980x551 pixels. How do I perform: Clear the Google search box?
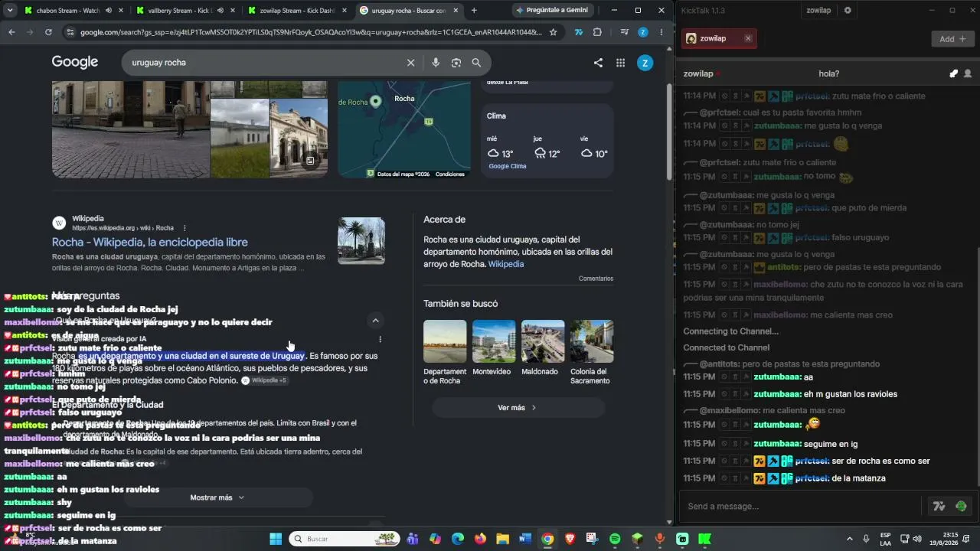pyautogui.click(x=410, y=63)
